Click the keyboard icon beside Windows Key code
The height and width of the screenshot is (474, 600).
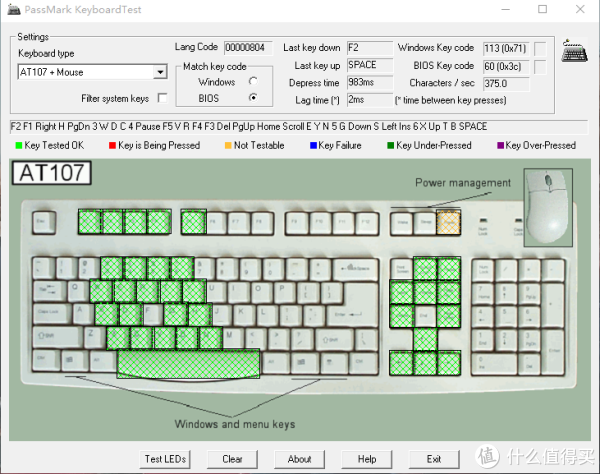(x=574, y=50)
